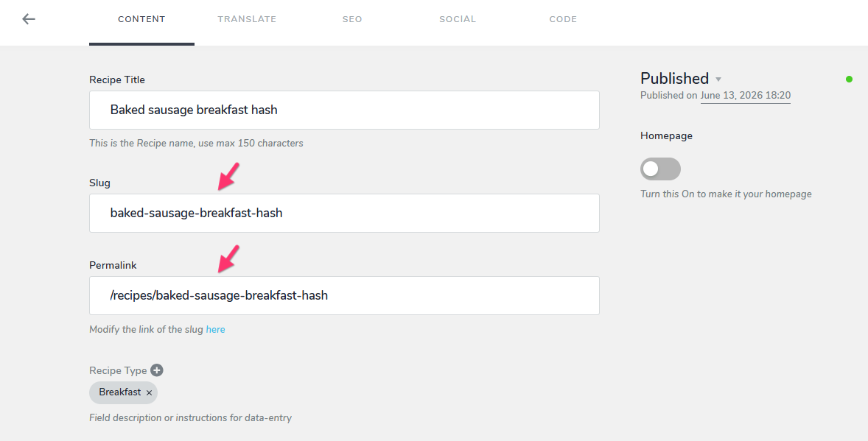
Task: Open the SOCIAL tab
Action: [x=458, y=19]
